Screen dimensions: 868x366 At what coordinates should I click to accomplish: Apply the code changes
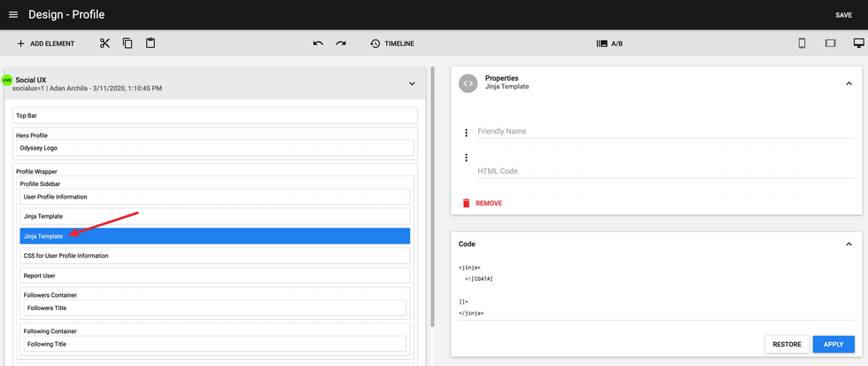tap(833, 345)
